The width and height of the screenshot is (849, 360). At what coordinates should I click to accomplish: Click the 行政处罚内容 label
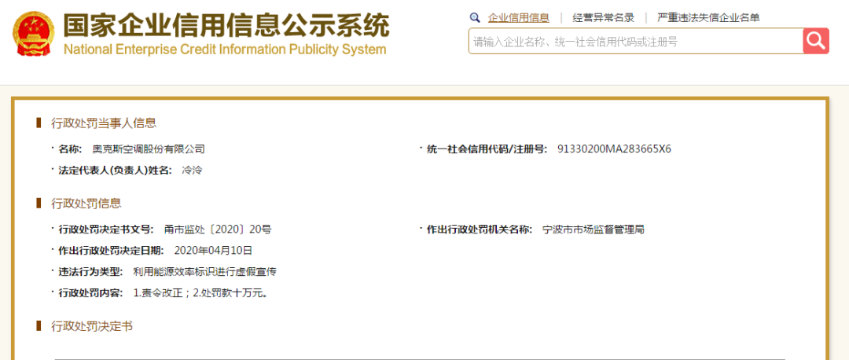coord(90,293)
